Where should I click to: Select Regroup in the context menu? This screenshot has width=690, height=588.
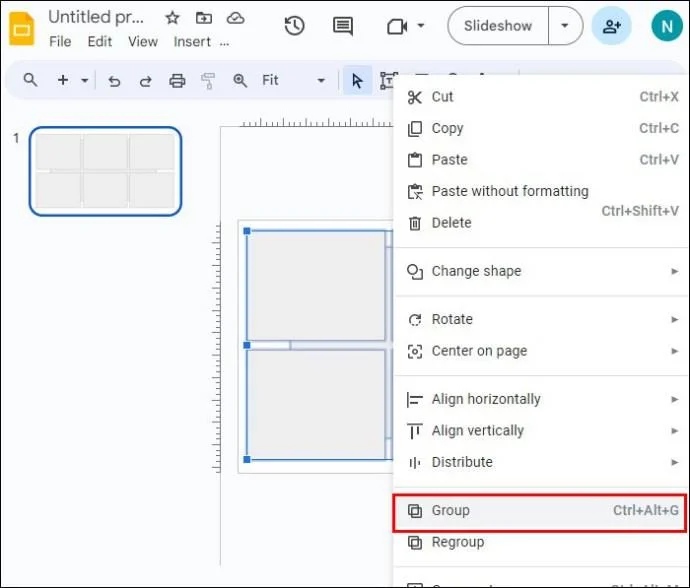coord(541,542)
